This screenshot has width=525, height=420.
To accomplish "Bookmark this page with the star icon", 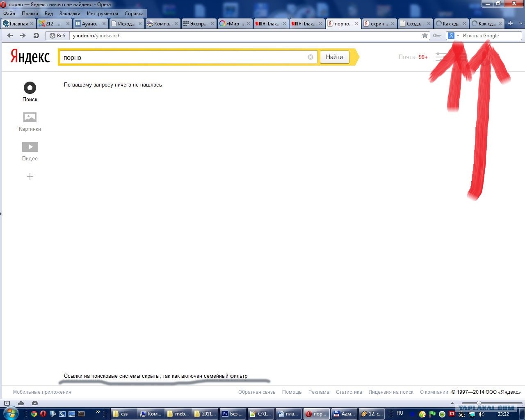I will [x=425, y=36].
